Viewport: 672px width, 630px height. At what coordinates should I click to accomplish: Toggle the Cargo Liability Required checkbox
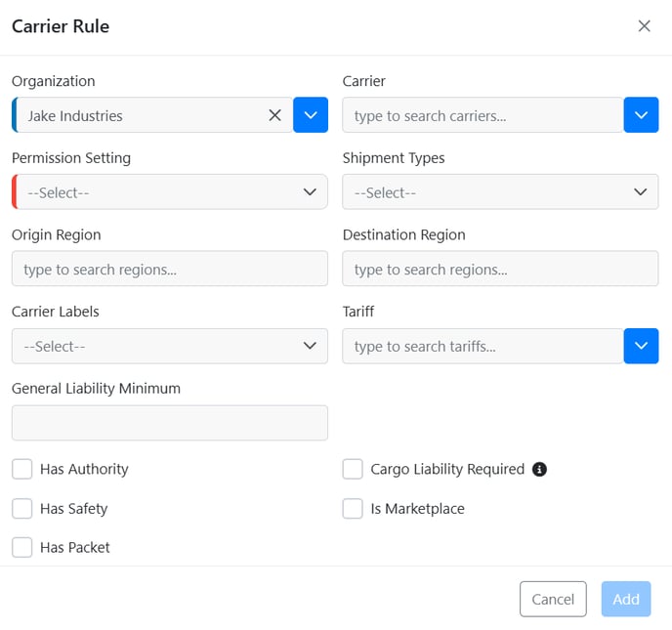click(x=353, y=469)
